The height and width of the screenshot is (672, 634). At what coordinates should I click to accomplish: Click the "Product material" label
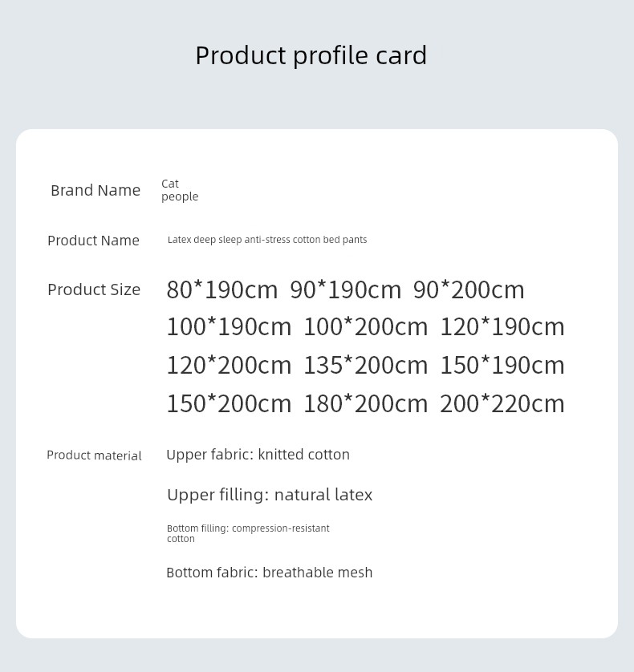pos(94,455)
